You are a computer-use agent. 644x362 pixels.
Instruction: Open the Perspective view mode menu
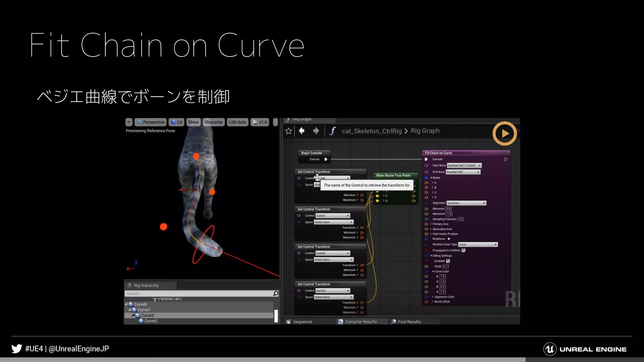coord(151,122)
